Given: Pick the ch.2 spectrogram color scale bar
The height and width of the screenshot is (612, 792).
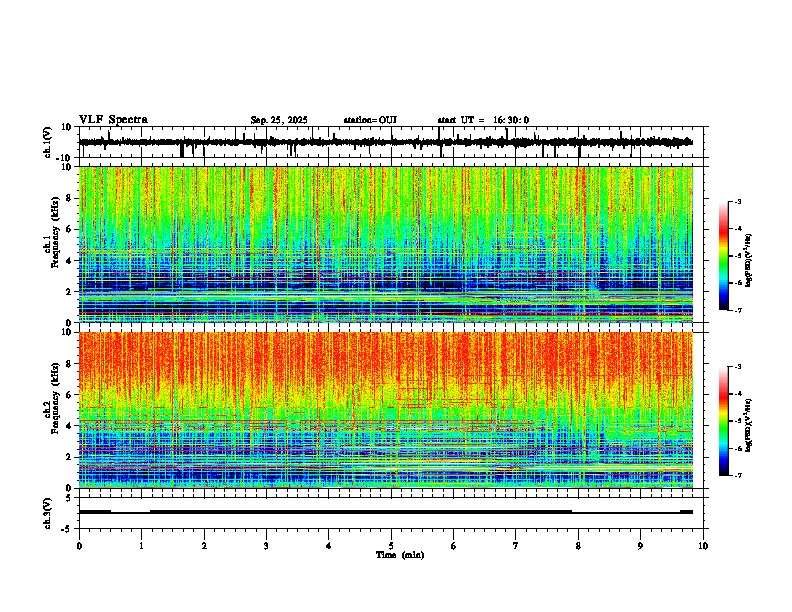Looking at the screenshot, I should click(x=724, y=421).
